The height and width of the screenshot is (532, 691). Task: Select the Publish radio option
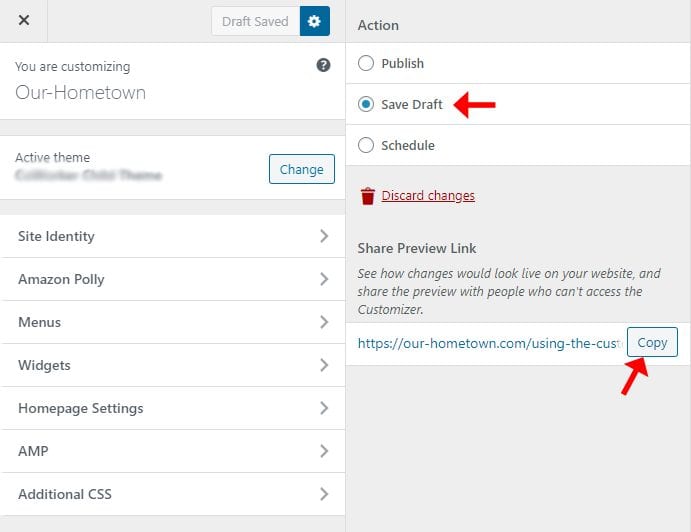366,63
